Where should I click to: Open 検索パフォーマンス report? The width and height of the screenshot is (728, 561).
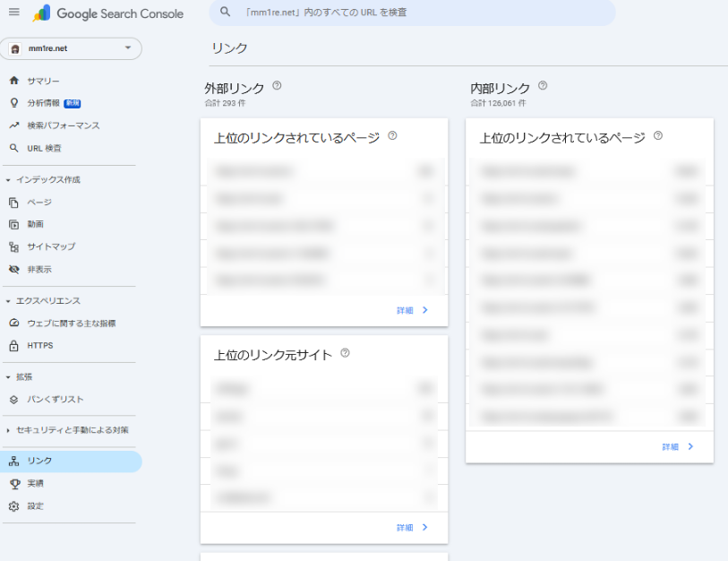click(63, 125)
